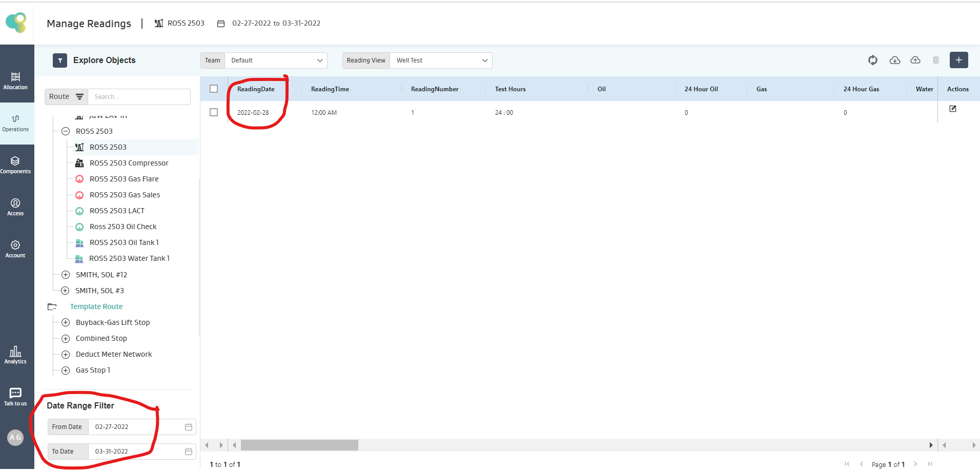The height and width of the screenshot is (470, 980).
Task: Toggle the select-all header checkbox
Action: [214, 89]
